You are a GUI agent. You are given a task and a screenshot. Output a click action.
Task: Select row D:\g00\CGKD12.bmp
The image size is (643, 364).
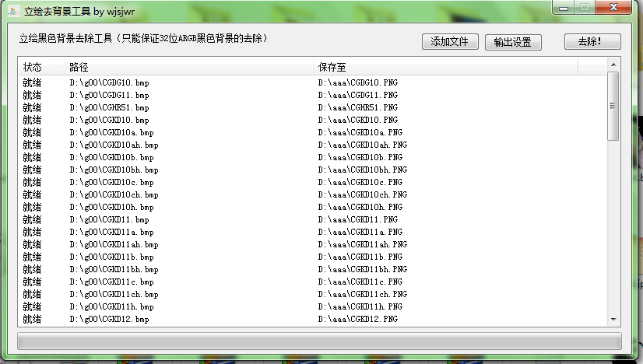tap(312, 319)
